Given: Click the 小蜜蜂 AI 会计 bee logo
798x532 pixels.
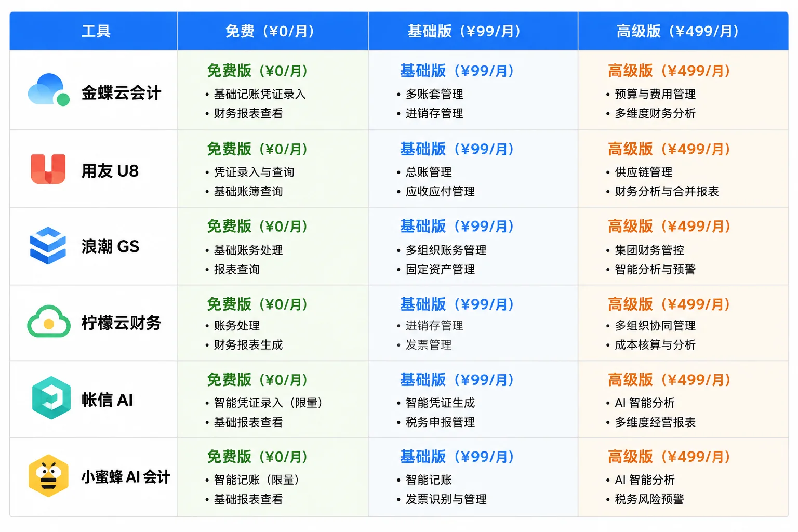Looking at the screenshot, I should point(48,476).
